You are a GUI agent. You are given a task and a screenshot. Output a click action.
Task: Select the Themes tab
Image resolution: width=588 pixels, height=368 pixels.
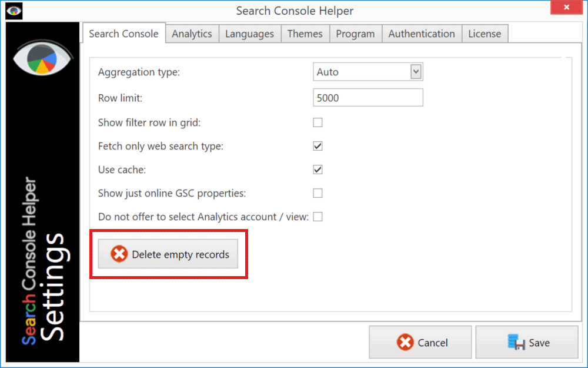point(305,34)
